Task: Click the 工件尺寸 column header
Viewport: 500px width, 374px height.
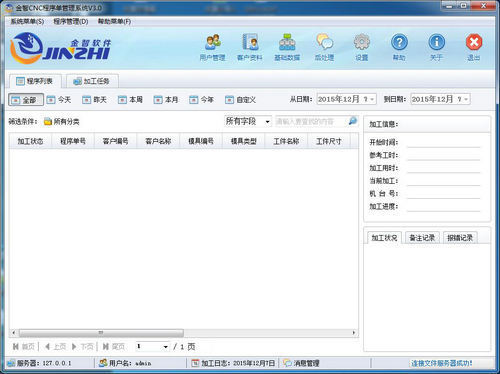Action: tap(329, 141)
